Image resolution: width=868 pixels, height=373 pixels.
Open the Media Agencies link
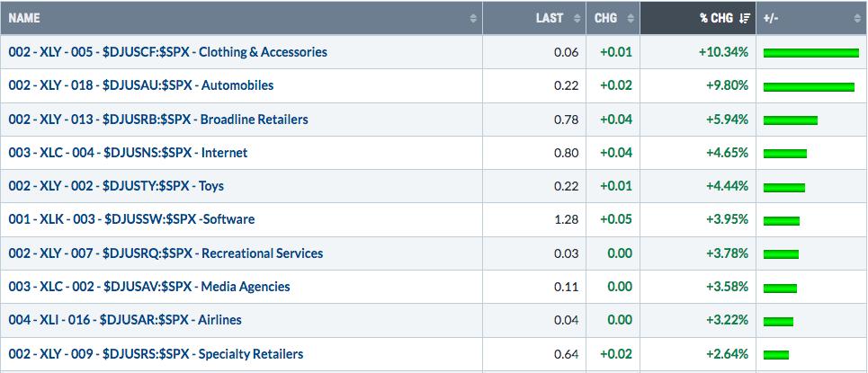(149, 286)
